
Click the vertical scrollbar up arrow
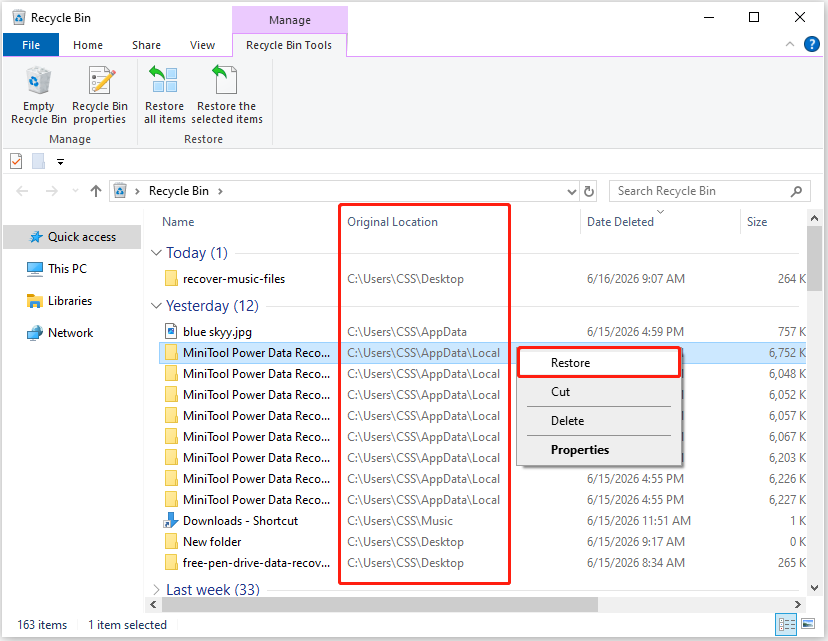pos(814,218)
